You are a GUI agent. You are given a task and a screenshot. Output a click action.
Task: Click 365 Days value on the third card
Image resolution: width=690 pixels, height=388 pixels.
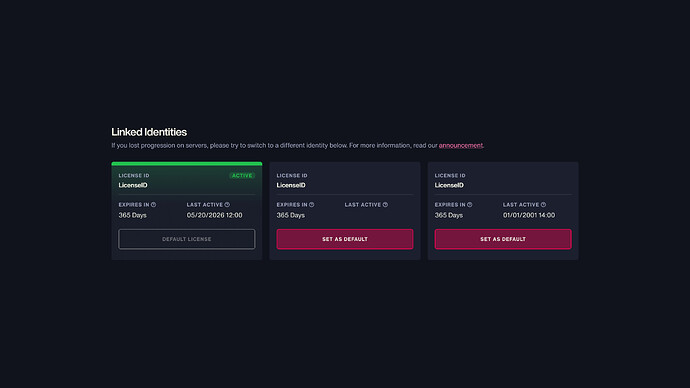coord(449,215)
